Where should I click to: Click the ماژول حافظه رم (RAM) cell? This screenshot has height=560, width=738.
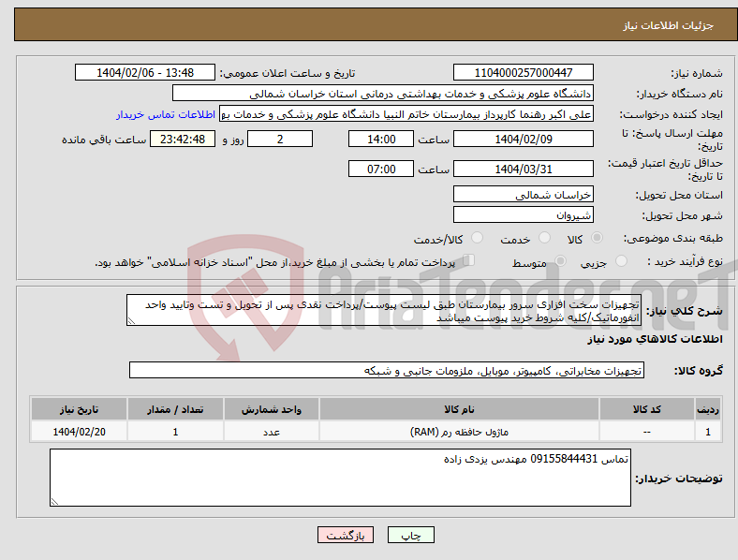coord(459,432)
